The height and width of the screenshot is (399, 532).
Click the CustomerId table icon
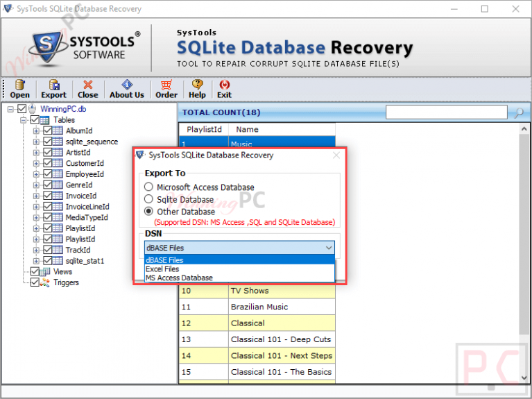58,163
